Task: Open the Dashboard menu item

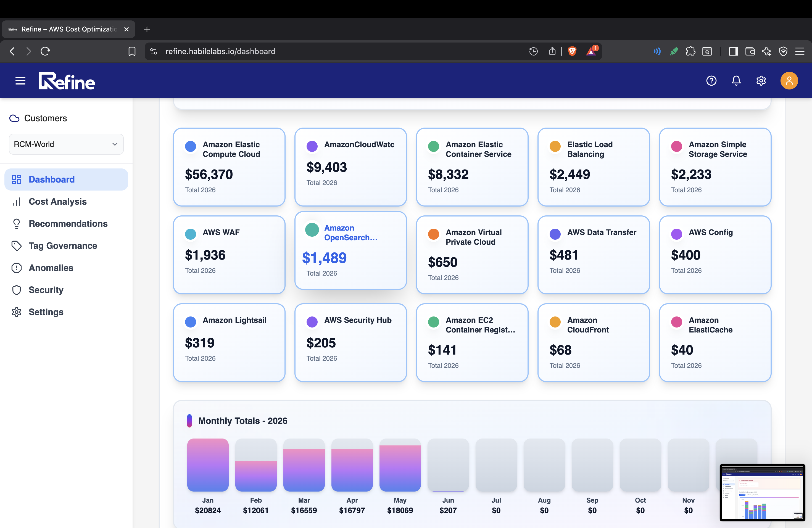Action: tap(66, 179)
